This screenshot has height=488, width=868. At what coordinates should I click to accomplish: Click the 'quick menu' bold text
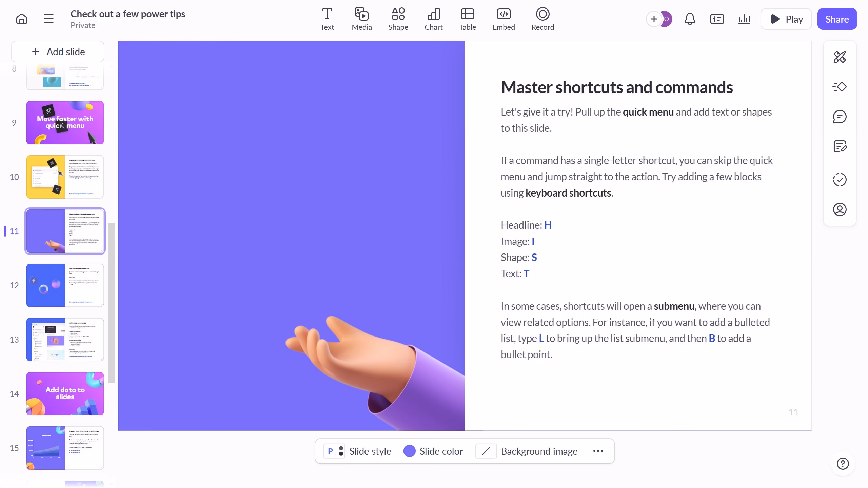(648, 112)
